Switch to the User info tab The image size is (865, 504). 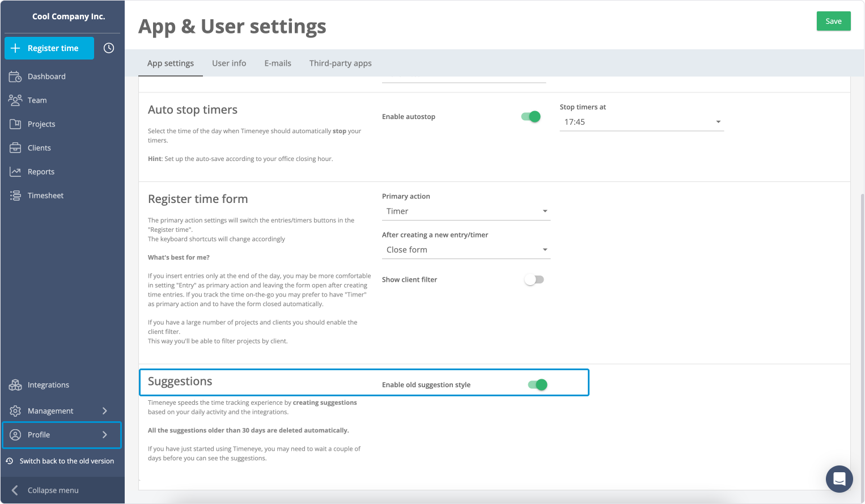click(229, 63)
